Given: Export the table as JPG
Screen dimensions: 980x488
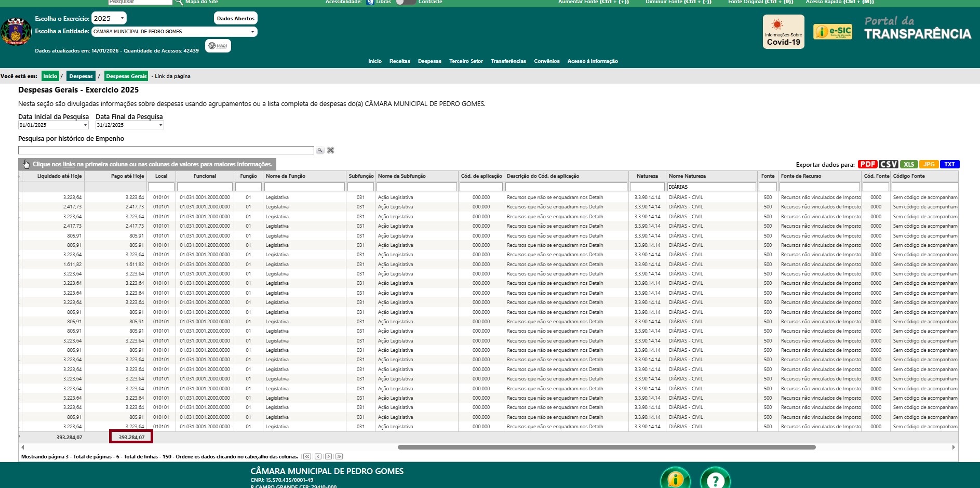Looking at the screenshot, I should [929, 164].
